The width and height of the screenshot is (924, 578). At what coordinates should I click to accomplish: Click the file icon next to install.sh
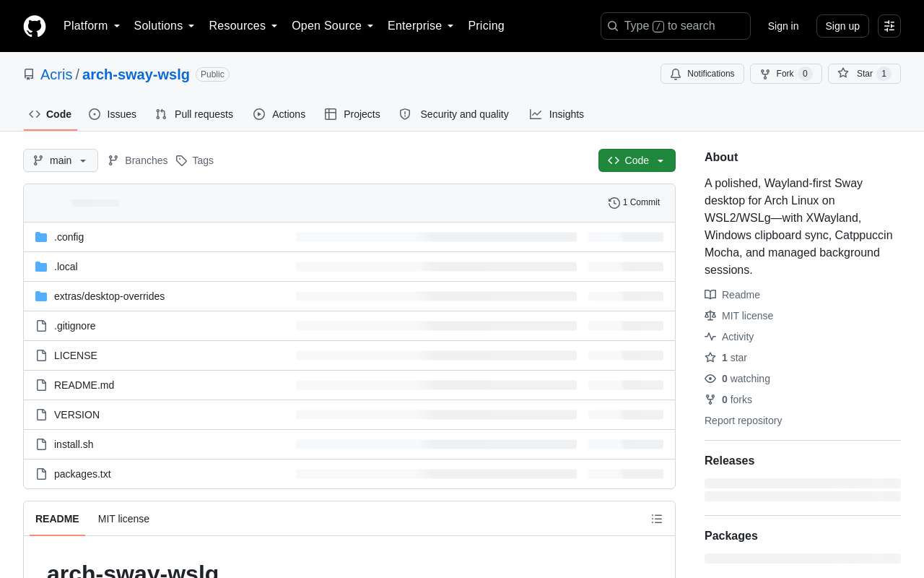pyautogui.click(x=41, y=444)
